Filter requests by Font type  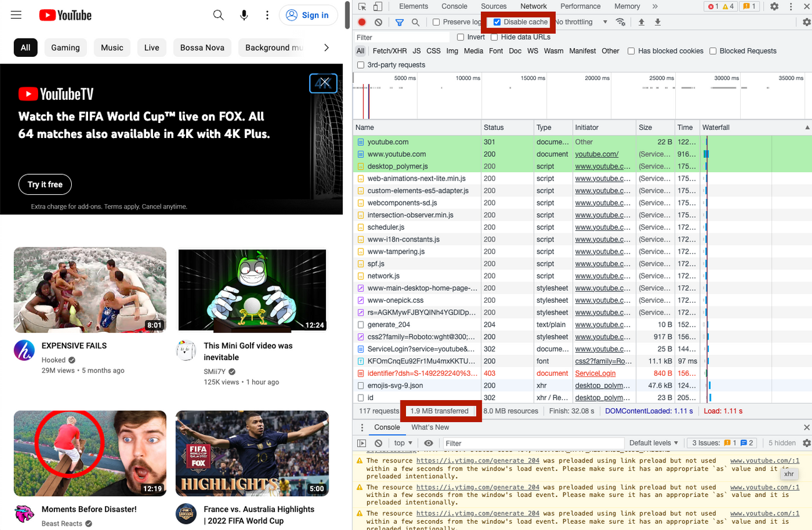click(x=496, y=51)
